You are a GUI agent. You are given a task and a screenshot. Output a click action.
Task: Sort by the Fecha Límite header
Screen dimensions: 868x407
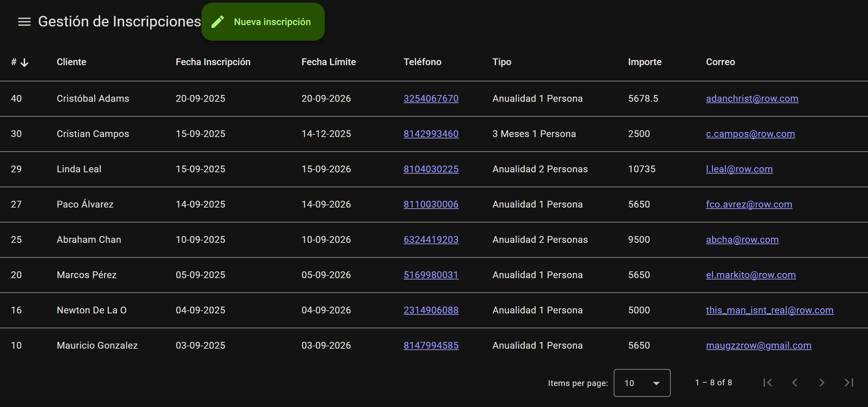(329, 62)
